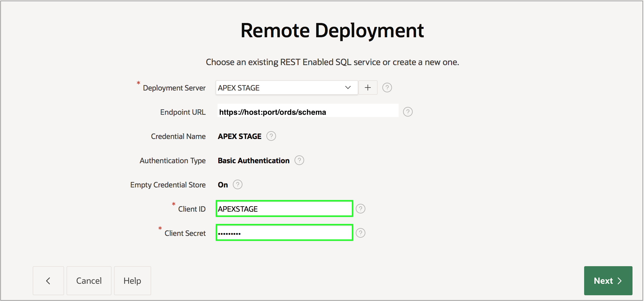
Task: Open help for Empty Credential Store
Action: pos(238,185)
